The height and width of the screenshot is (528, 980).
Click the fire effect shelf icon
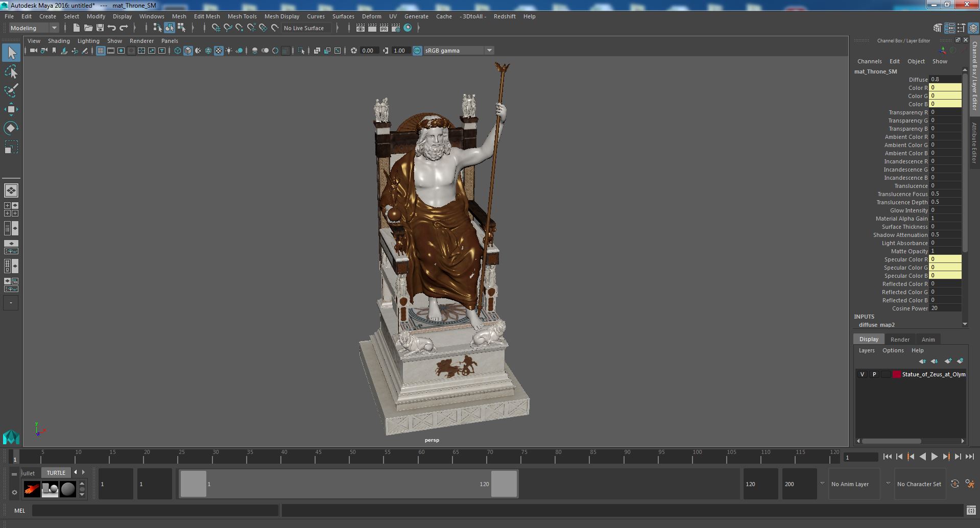[x=32, y=489]
